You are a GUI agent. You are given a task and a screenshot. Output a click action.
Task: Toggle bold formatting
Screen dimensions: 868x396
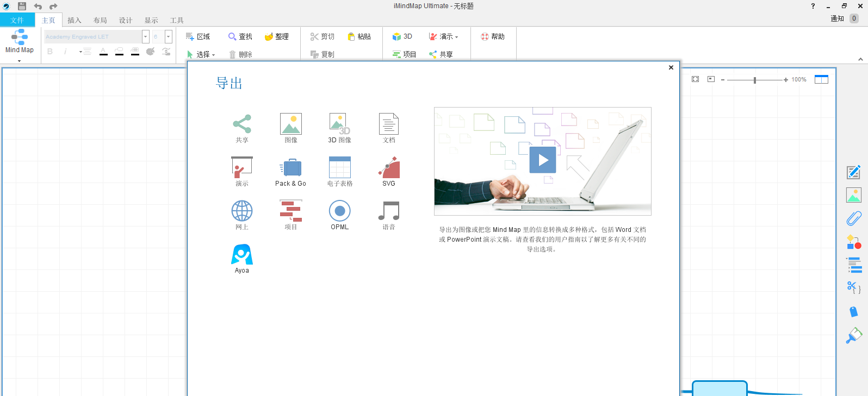(x=50, y=52)
